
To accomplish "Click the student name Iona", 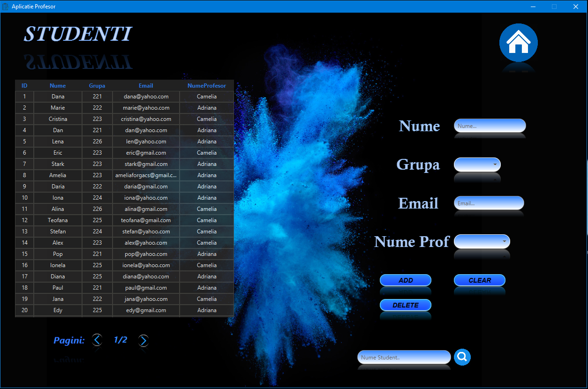I will coord(58,198).
